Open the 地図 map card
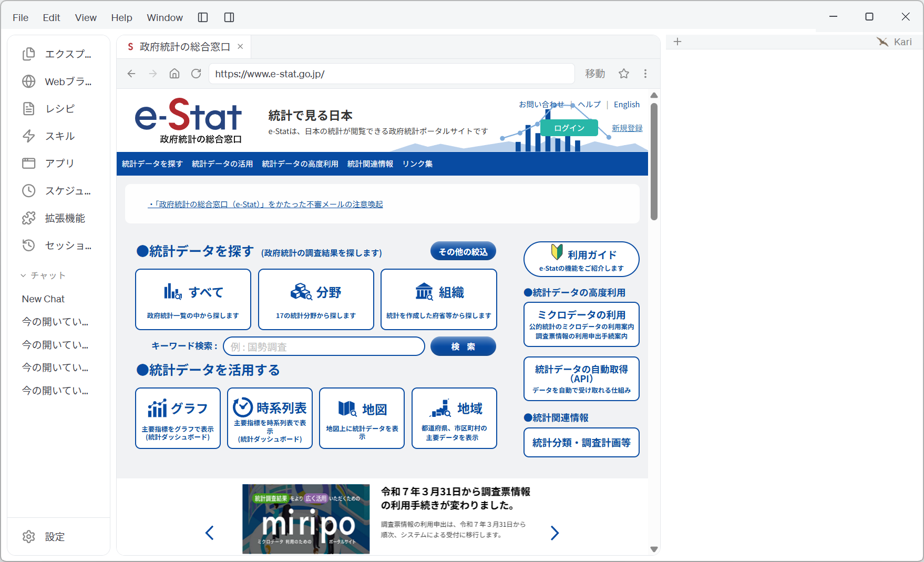The width and height of the screenshot is (924, 562). tap(362, 418)
